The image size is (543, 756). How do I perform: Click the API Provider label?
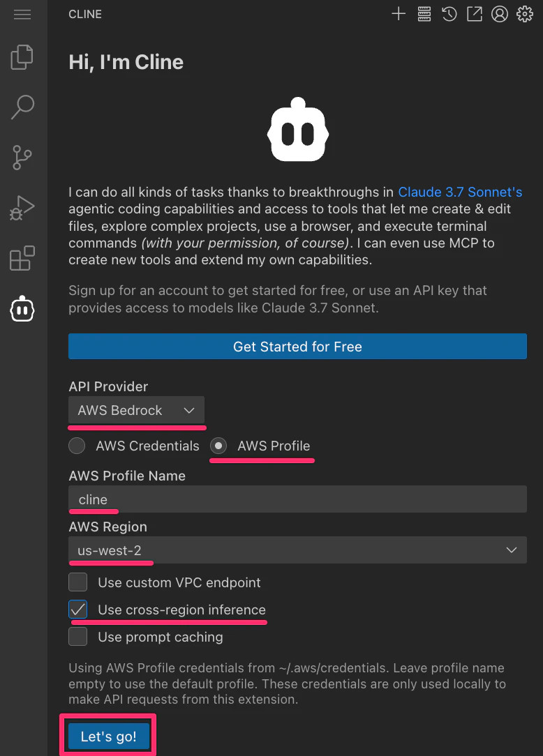pyautogui.click(x=108, y=386)
